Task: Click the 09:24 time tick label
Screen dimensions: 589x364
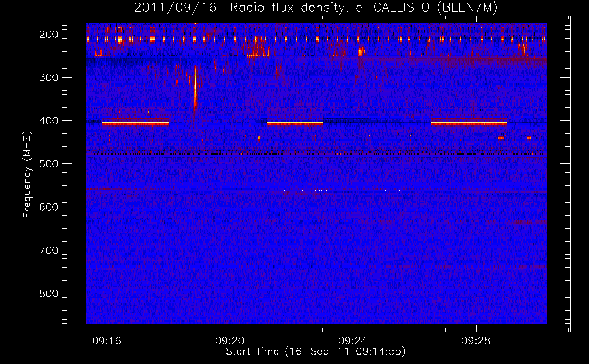Action: (x=353, y=341)
